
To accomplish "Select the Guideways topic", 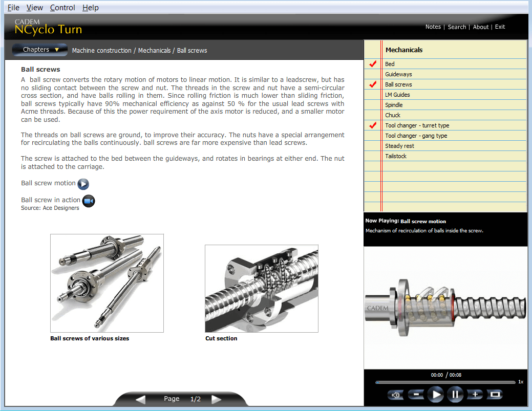I will pos(398,74).
